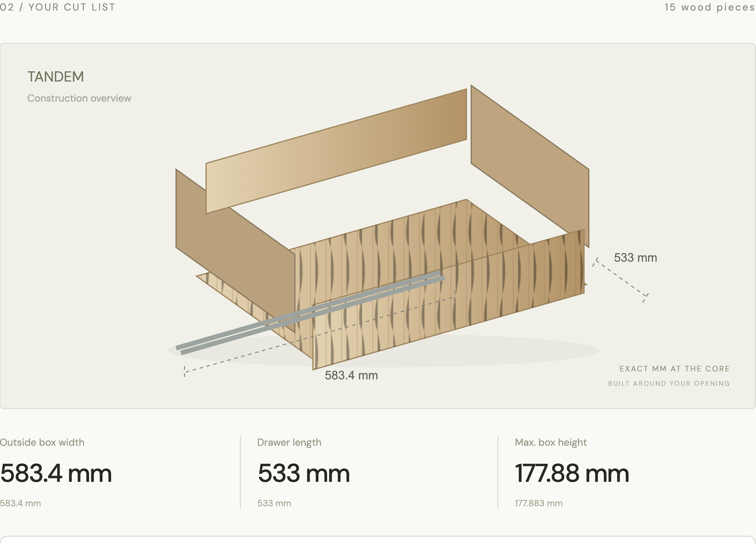Viewport: 756px width, 544px height.
Task: Click the 'Construction overview' subtitle
Action: click(79, 98)
